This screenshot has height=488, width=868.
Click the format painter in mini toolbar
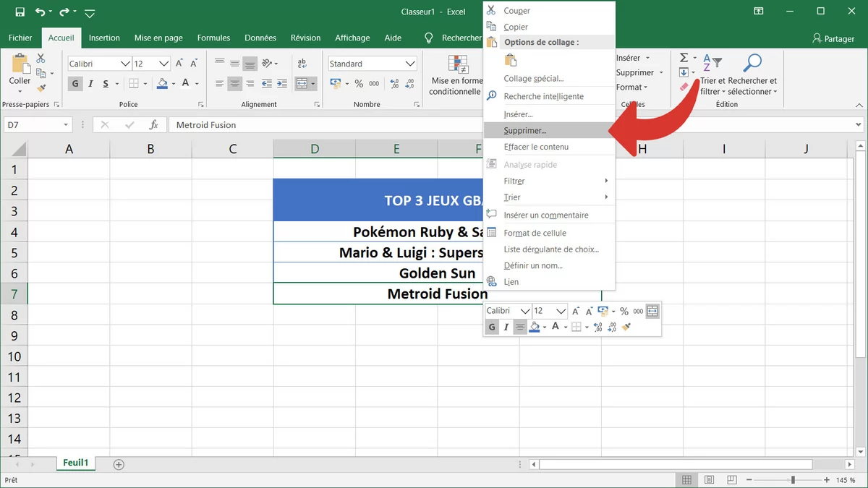(x=626, y=328)
